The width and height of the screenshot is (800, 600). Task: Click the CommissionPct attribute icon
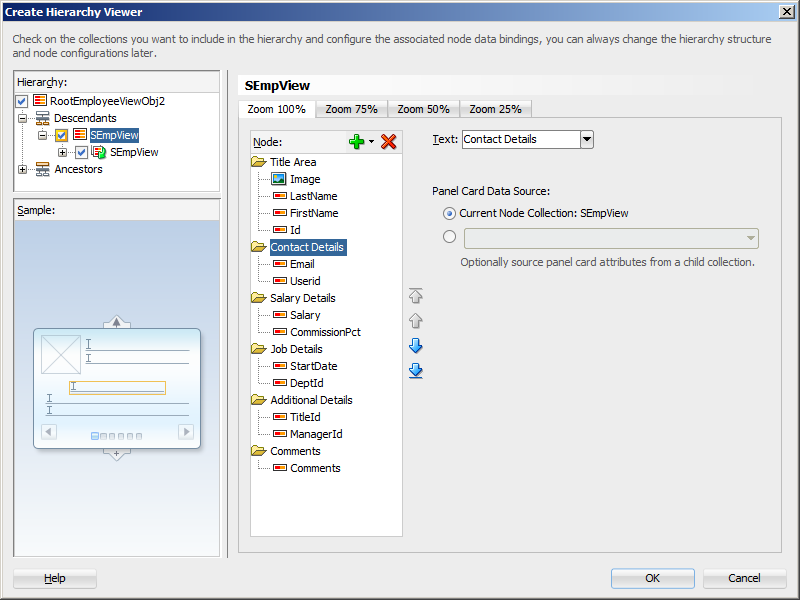280,331
